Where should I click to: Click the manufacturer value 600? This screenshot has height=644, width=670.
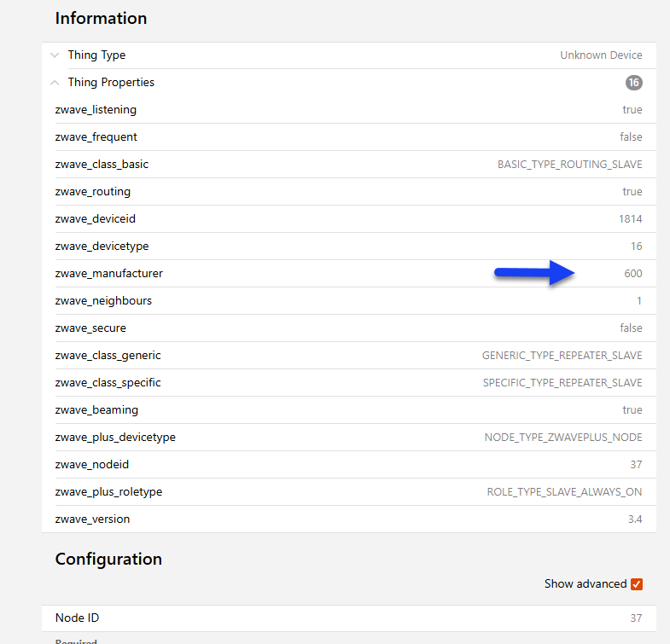pos(632,274)
